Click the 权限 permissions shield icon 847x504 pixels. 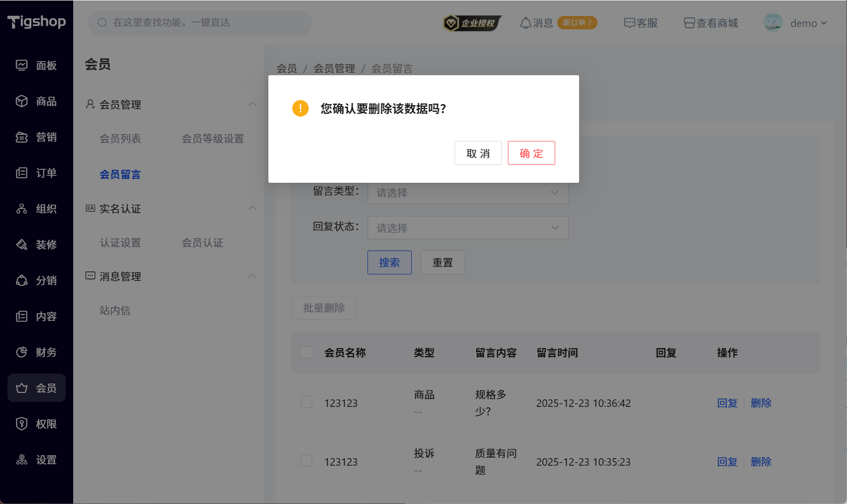(21, 424)
